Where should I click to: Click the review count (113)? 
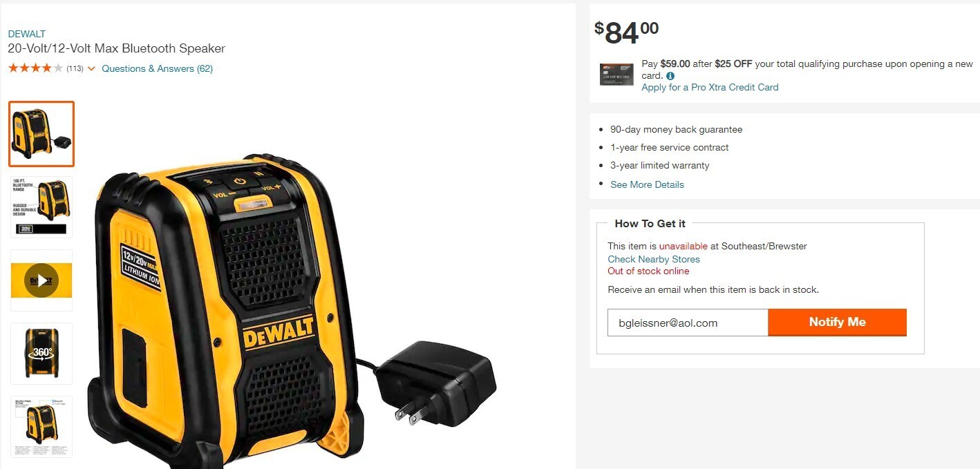click(x=75, y=68)
